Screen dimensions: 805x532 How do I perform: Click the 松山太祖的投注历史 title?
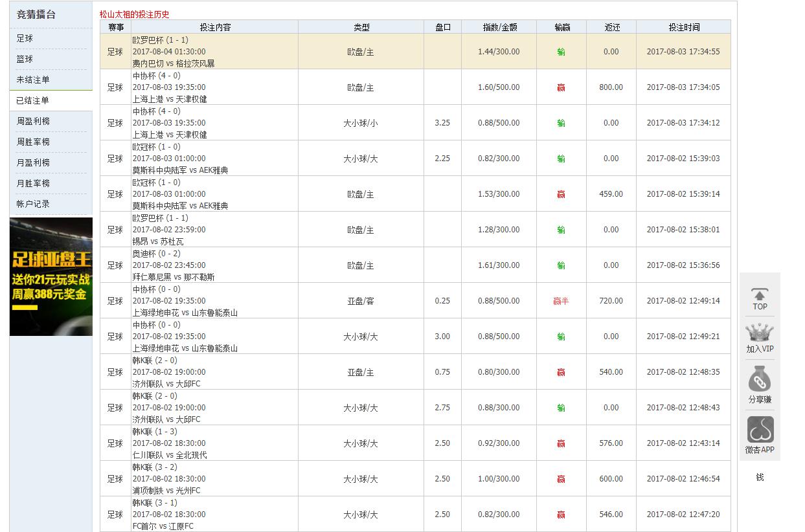click(x=135, y=14)
